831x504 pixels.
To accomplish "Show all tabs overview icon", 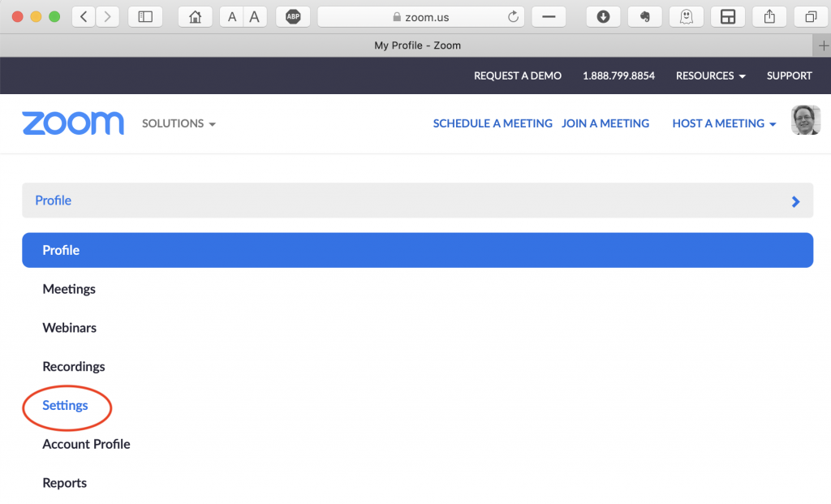I will click(x=811, y=16).
